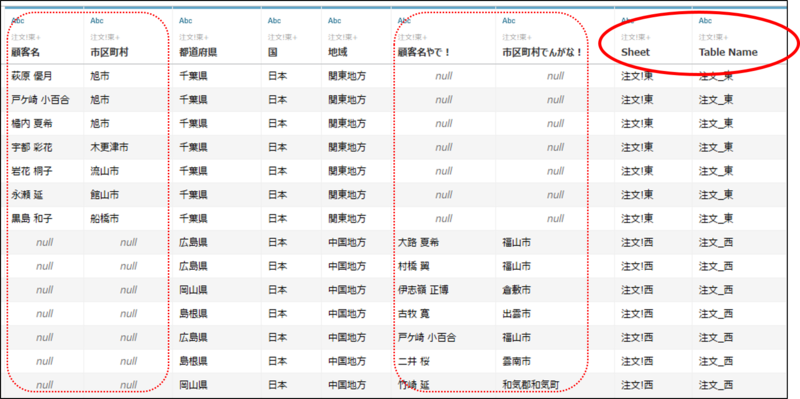
Task: Click 注文_東 in the 萩原 優月 row
Action: coord(716,76)
